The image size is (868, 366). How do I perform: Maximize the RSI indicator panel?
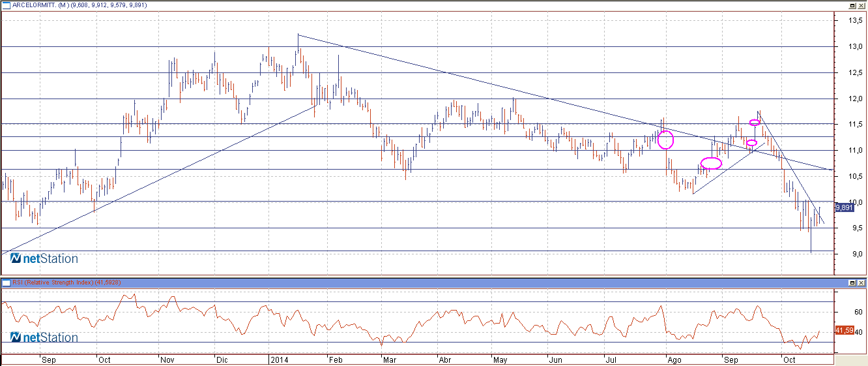(x=852, y=282)
